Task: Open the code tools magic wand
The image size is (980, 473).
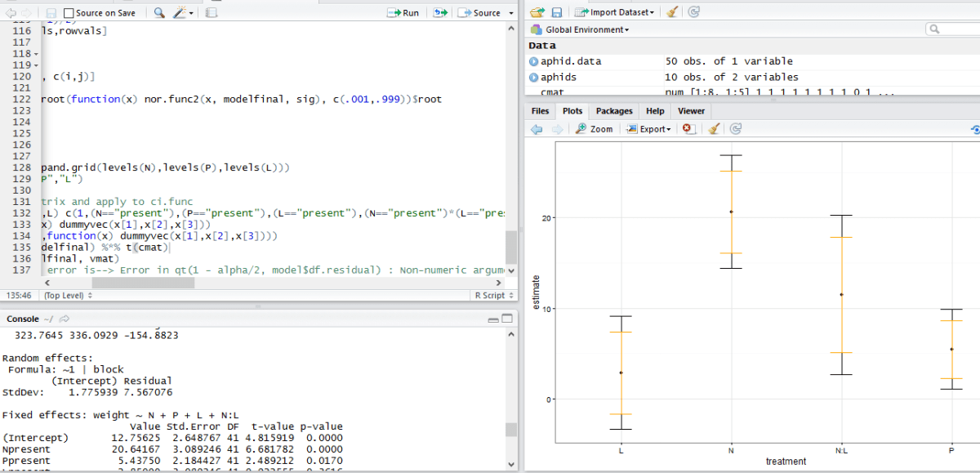Action: 181,12
